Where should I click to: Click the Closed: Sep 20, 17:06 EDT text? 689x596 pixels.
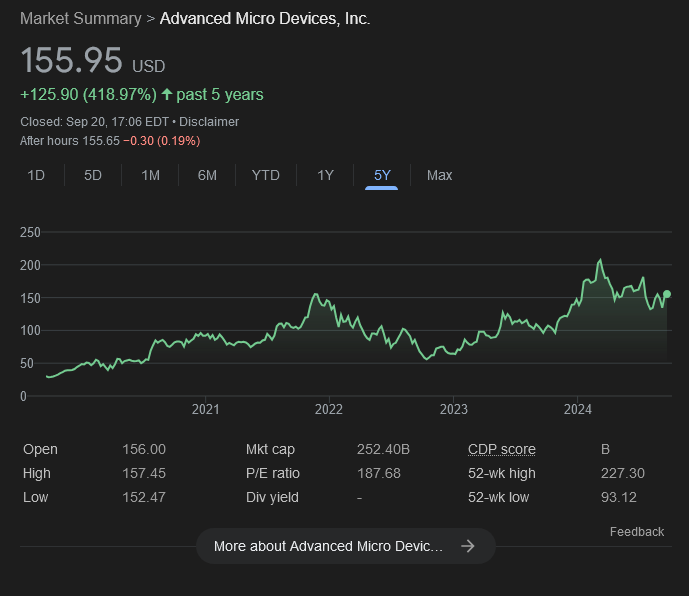[94, 122]
